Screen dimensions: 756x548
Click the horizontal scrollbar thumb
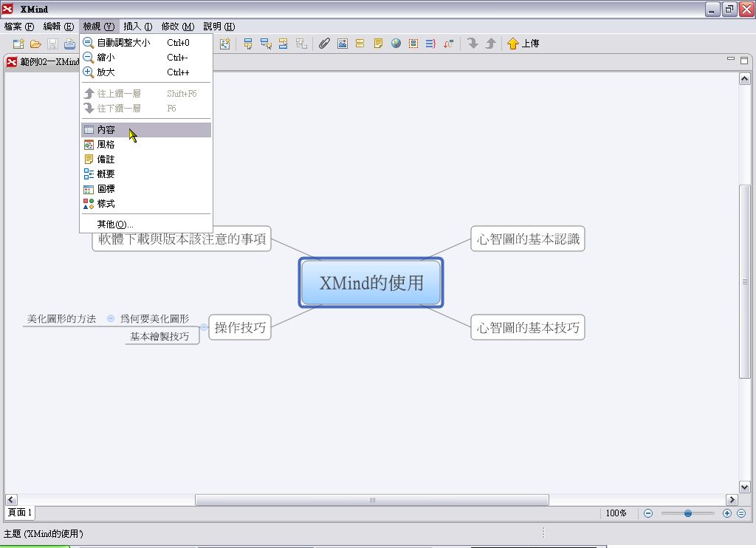pyautogui.click(x=372, y=500)
